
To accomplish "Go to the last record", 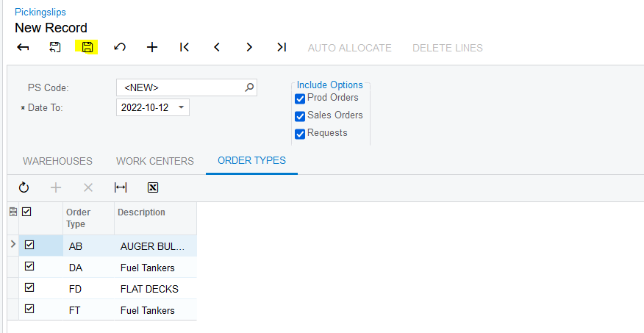I will [282, 48].
